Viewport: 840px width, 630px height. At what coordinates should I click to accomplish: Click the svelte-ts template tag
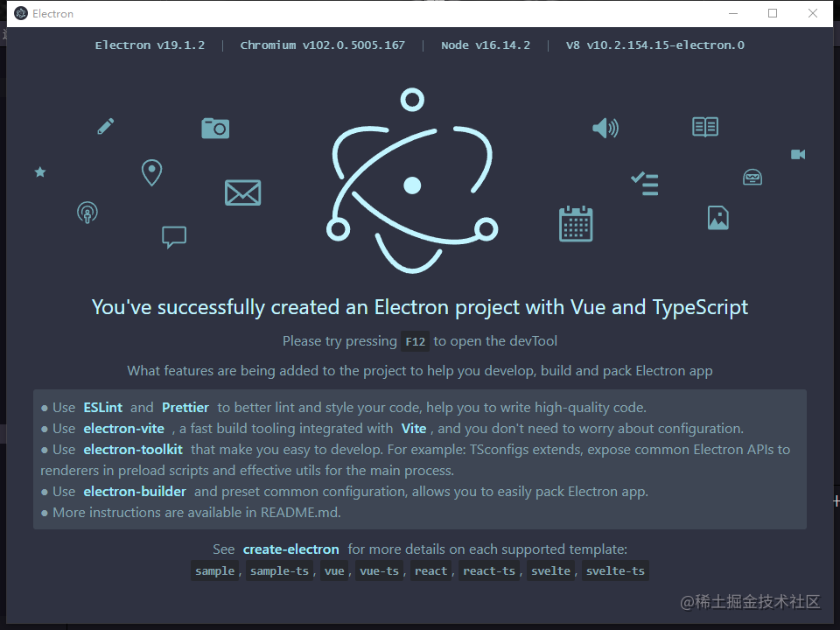tap(615, 571)
